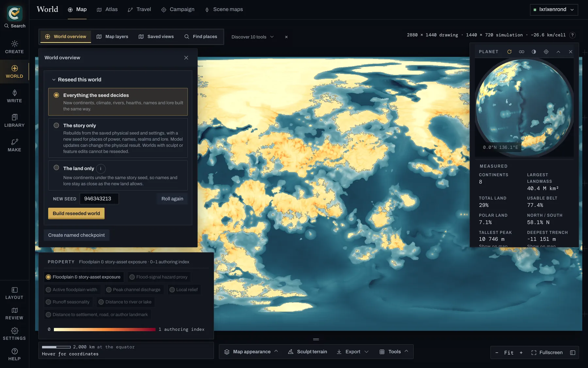Select Local relief property
This screenshot has width=588, height=368.
coord(184,290)
